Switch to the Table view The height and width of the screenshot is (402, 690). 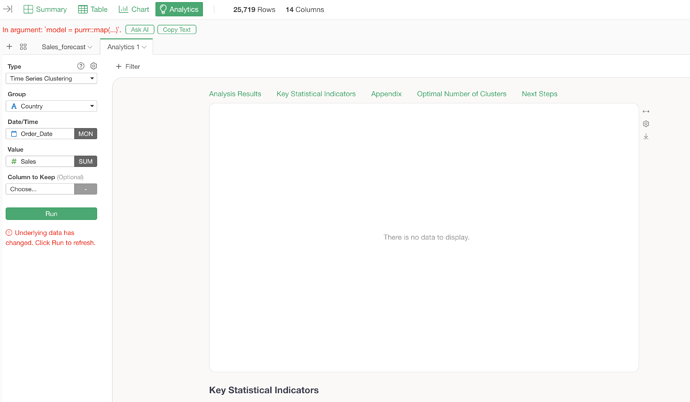(x=93, y=9)
